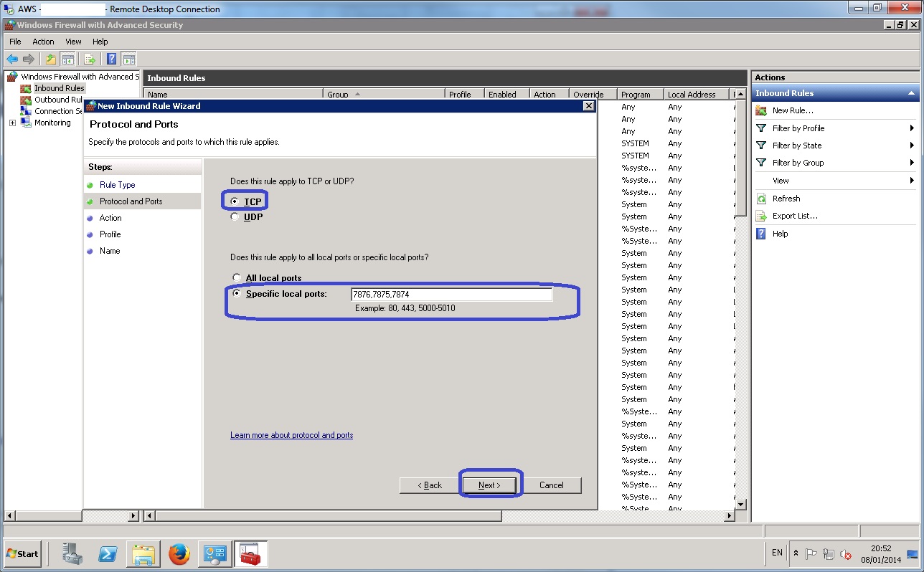Open the Action menu
This screenshot has width=924, height=572.
[43, 42]
